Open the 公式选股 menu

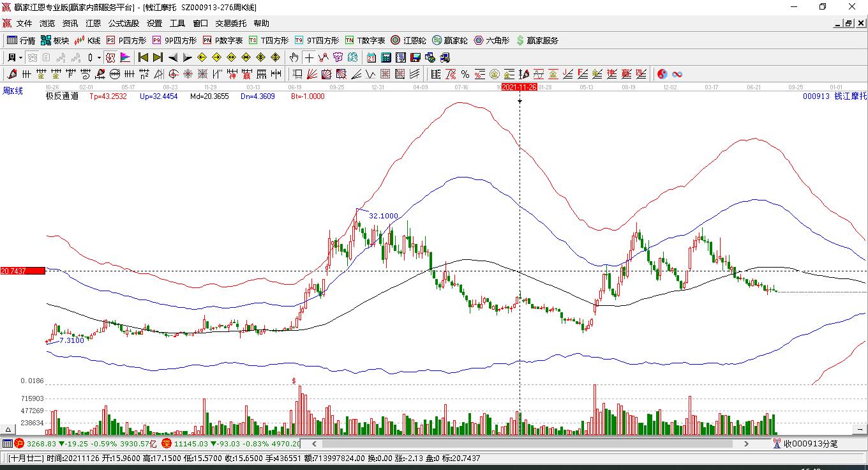[123, 24]
